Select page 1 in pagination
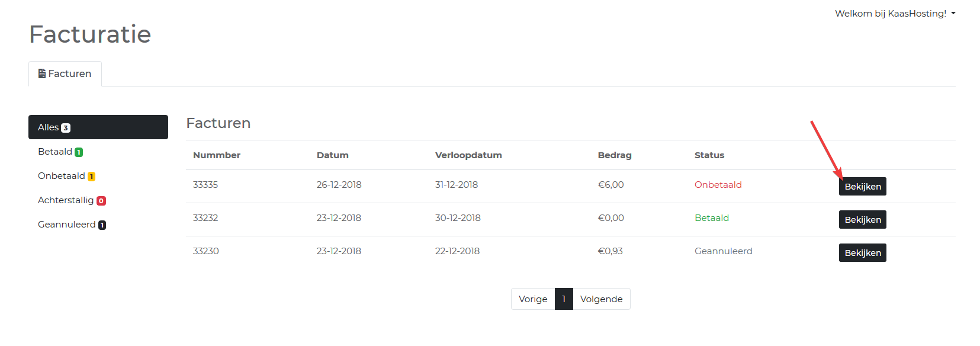Image resolution: width=980 pixels, height=346 pixels. pyautogui.click(x=564, y=299)
